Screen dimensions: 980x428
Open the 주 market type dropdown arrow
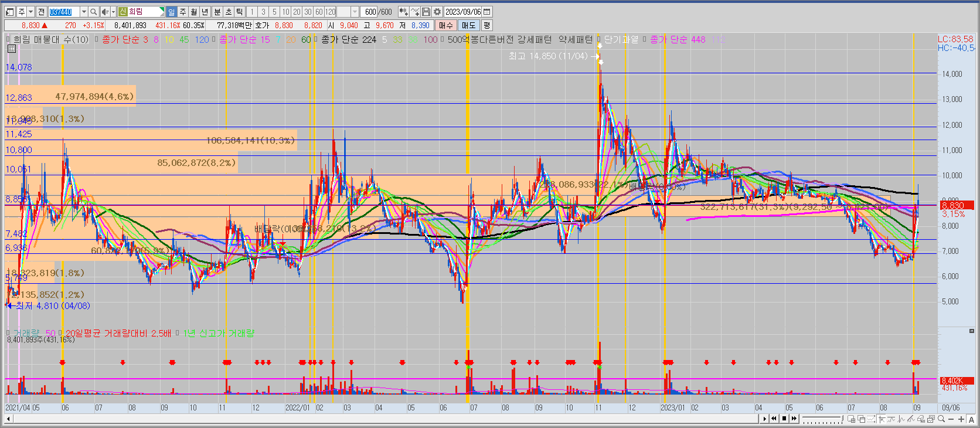coord(30,12)
